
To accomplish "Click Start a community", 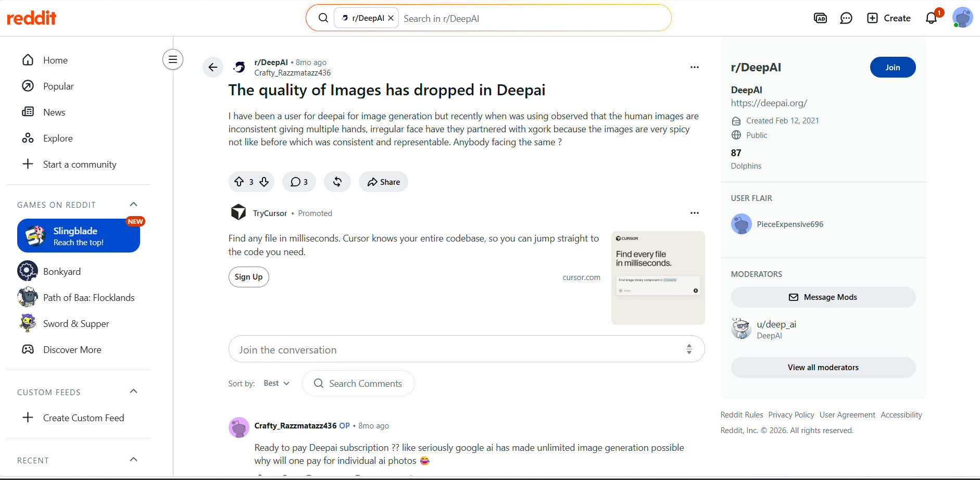I will (79, 165).
